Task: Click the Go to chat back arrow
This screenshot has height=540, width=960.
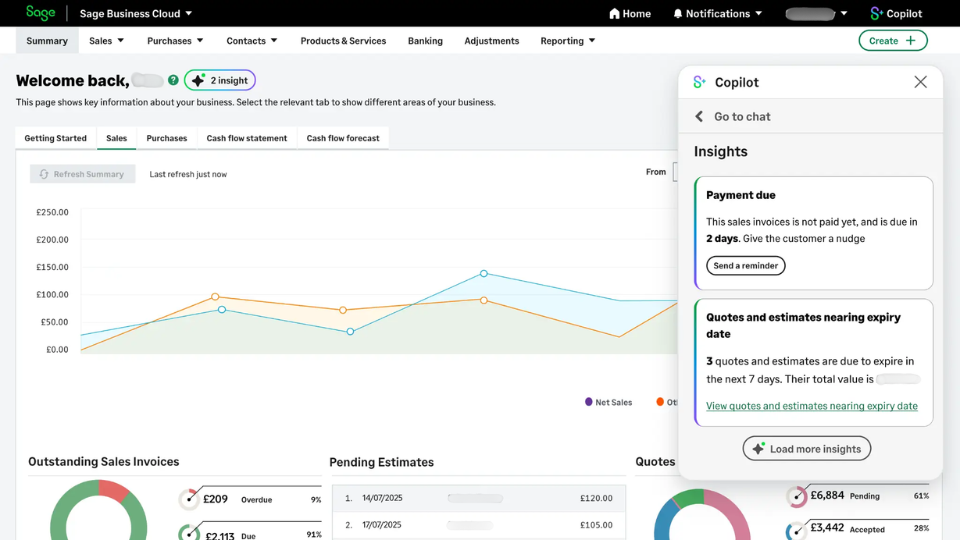Action: [x=699, y=116]
